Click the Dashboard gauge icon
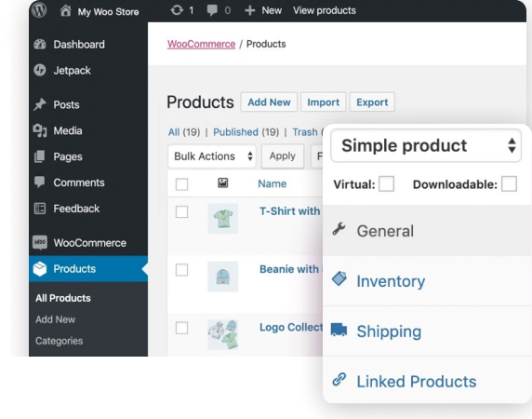This screenshot has height=419, width=532. coord(40,45)
